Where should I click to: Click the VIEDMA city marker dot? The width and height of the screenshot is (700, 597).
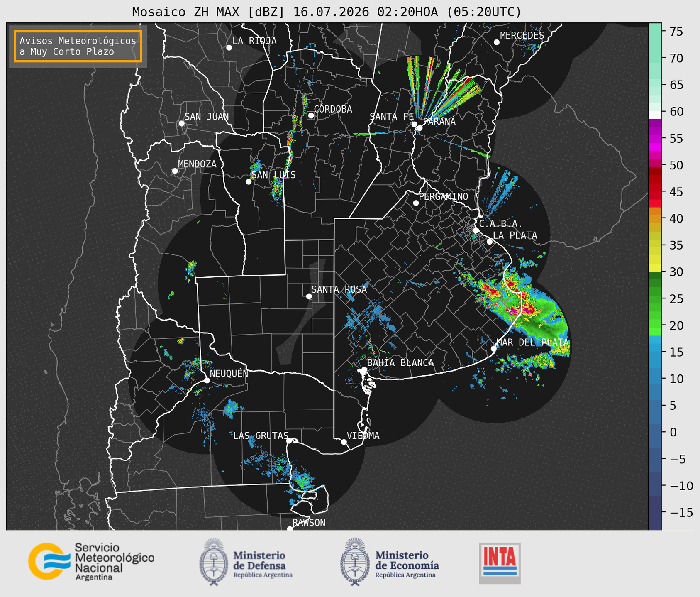pos(344,442)
